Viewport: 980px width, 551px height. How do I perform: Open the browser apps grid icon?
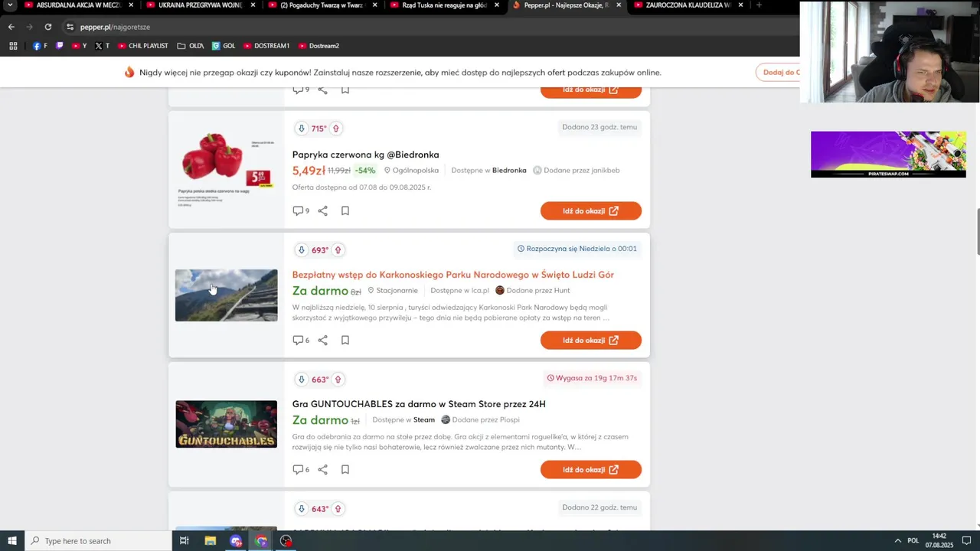(13, 46)
